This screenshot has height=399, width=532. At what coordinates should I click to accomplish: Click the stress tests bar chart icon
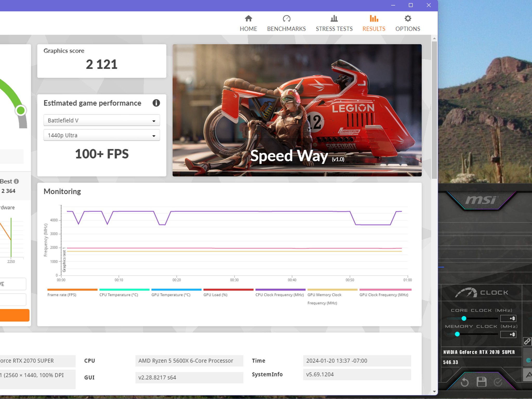click(x=334, y=18)
